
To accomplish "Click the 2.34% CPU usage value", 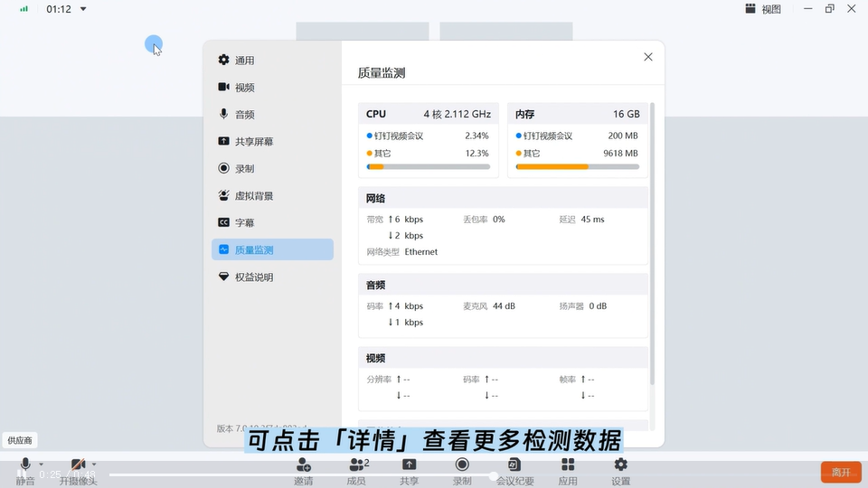I will pyautogui.click(x=476, y=136).
